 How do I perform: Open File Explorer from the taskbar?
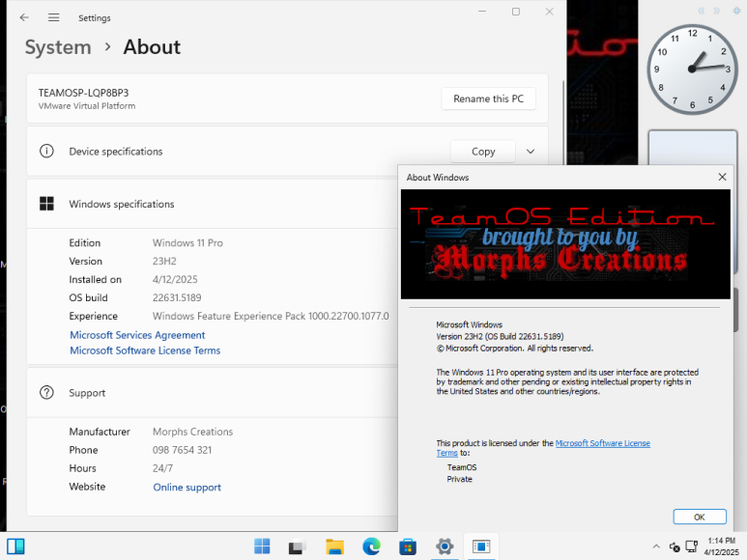pos(334,546)
